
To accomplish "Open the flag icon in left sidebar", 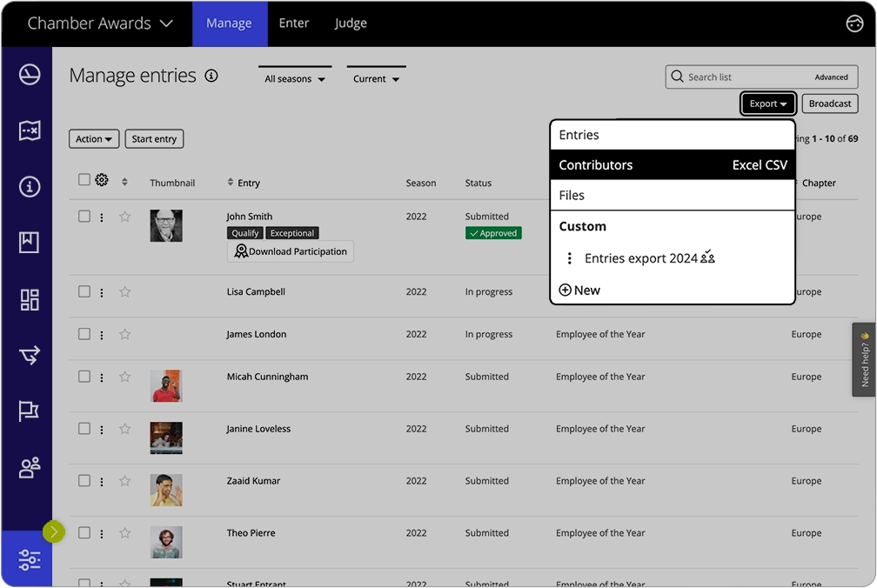I will 29,411.
